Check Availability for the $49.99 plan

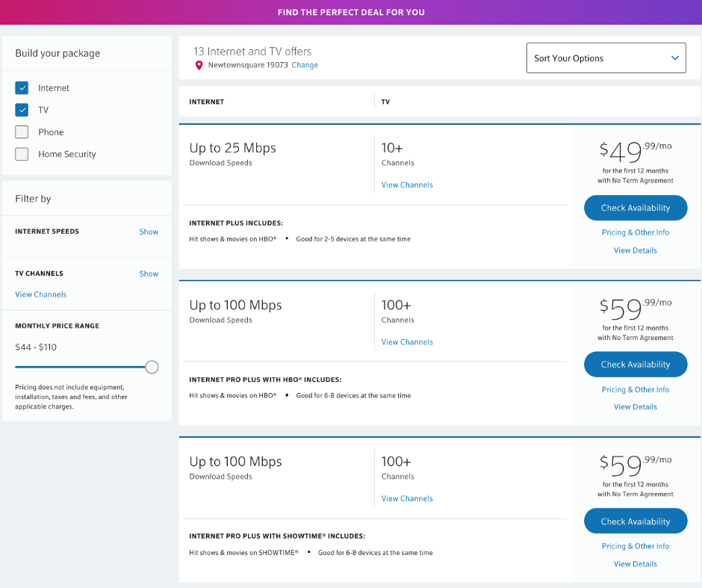click(636, 208)
